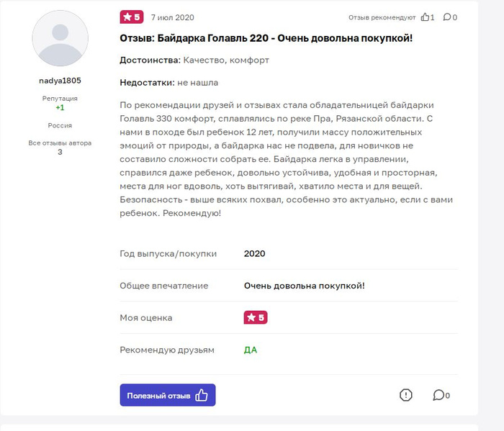Click the year value 2020 in the table
The width and height of the screenshot is (504, 431).
(x=255, y=253)
